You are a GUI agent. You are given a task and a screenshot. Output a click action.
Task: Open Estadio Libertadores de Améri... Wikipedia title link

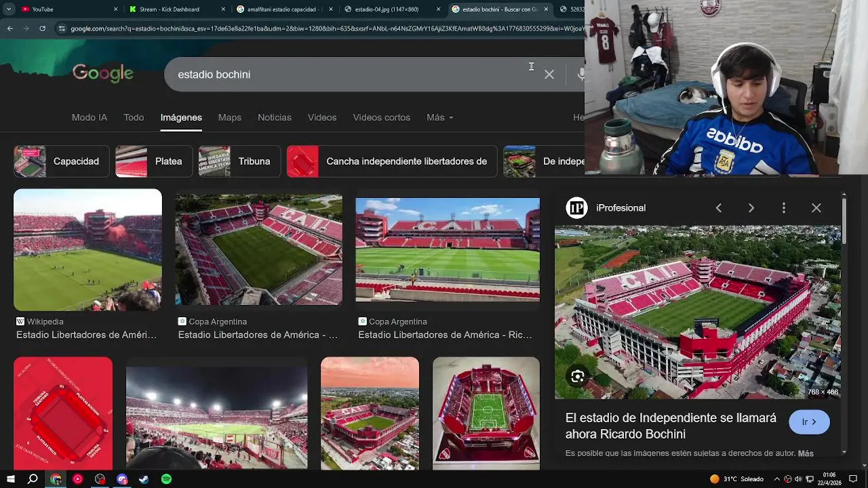pyautogui.click(x=86, y=335)
